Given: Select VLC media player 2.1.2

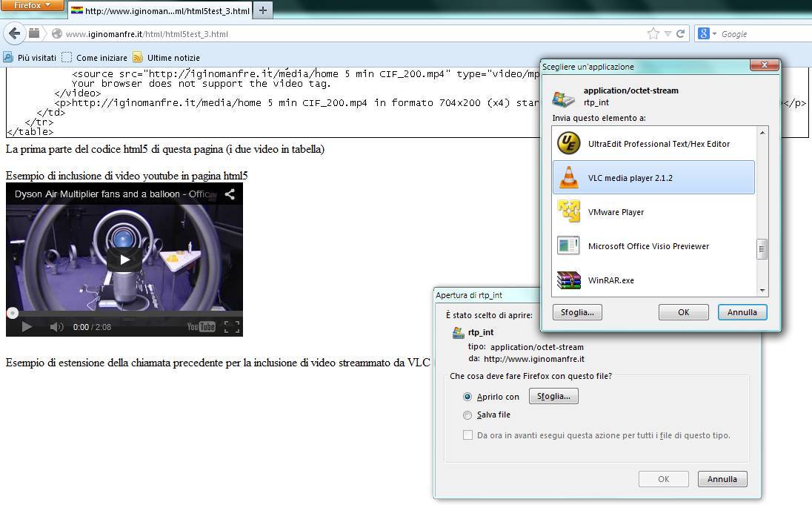Looking at the screenshot, I should click(653, 177).
